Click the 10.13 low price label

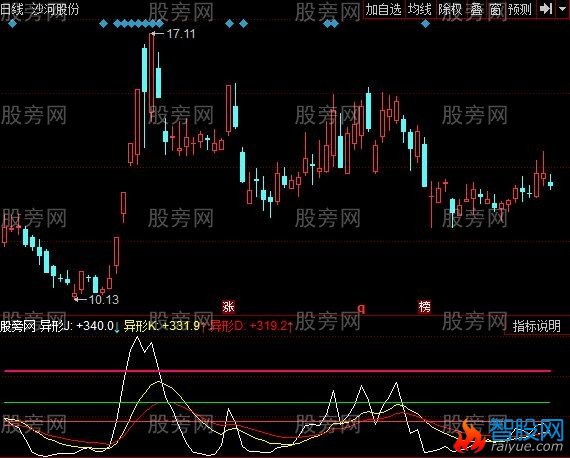[104, 300]
